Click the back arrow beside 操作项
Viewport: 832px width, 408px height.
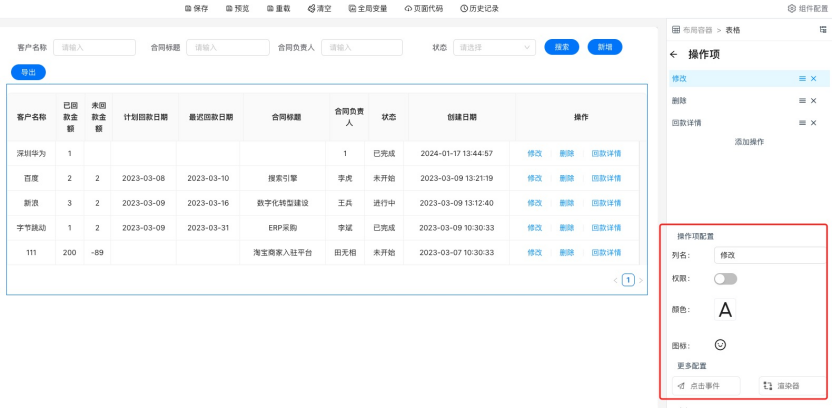coord(674,54)
